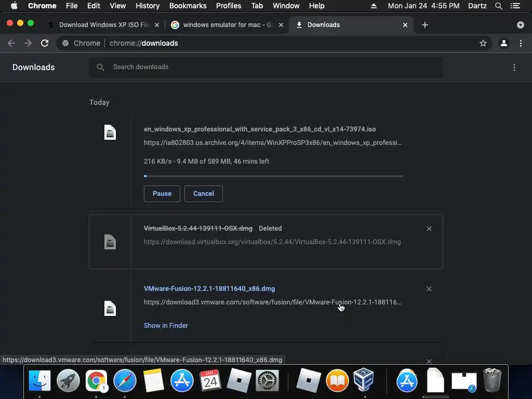Open the Tab menu

pyautogui.click(x=257, y=6)
